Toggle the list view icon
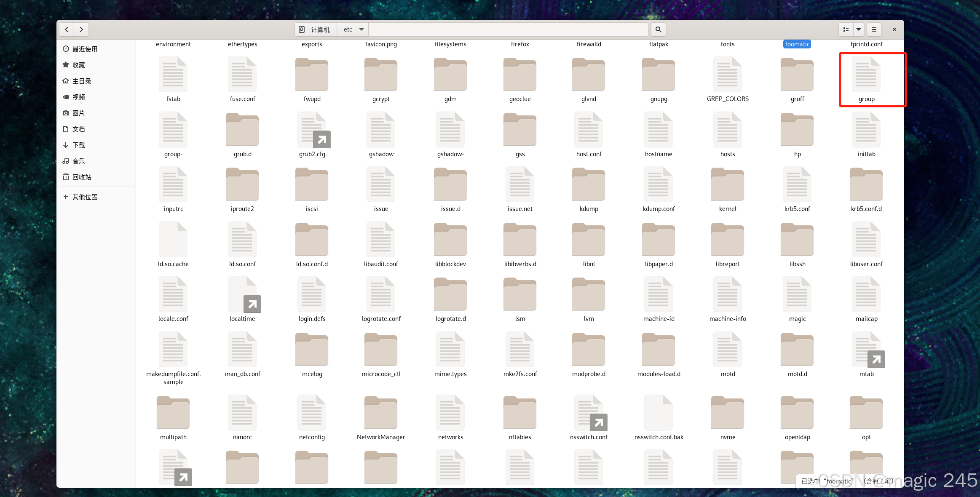 (x=846, y=29)
